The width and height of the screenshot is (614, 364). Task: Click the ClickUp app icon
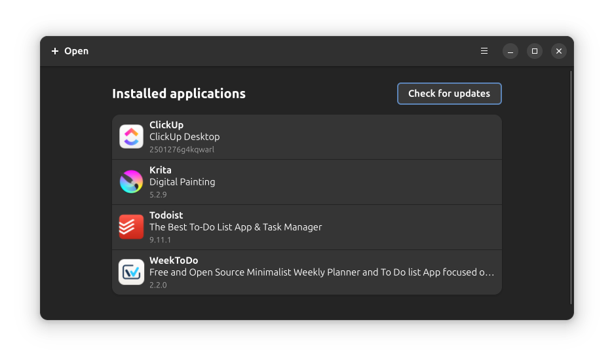(131, 137)
